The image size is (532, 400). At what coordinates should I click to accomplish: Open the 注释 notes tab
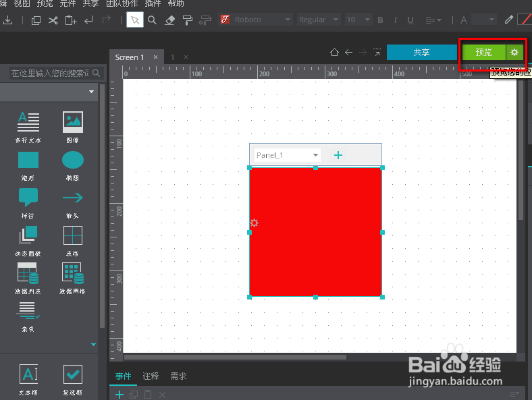pos(151,376)
